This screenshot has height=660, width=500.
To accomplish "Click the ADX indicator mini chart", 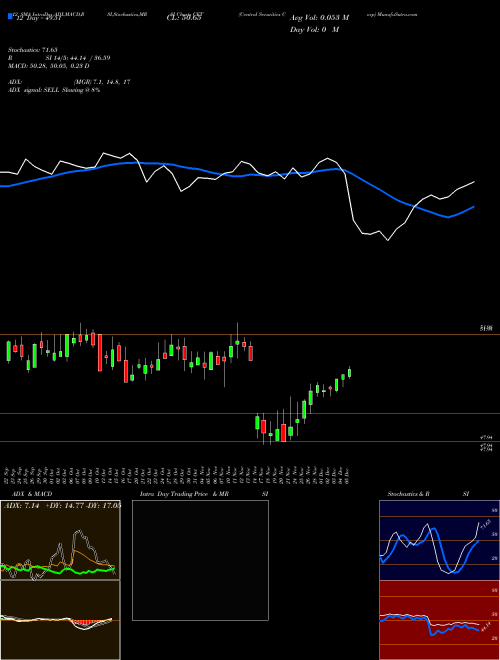I will (60, 540).
